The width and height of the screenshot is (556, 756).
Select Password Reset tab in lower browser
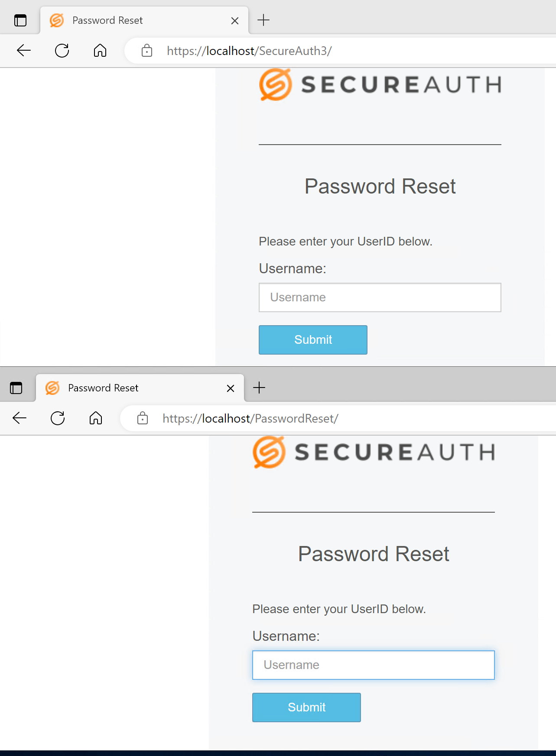coord(126,388)
